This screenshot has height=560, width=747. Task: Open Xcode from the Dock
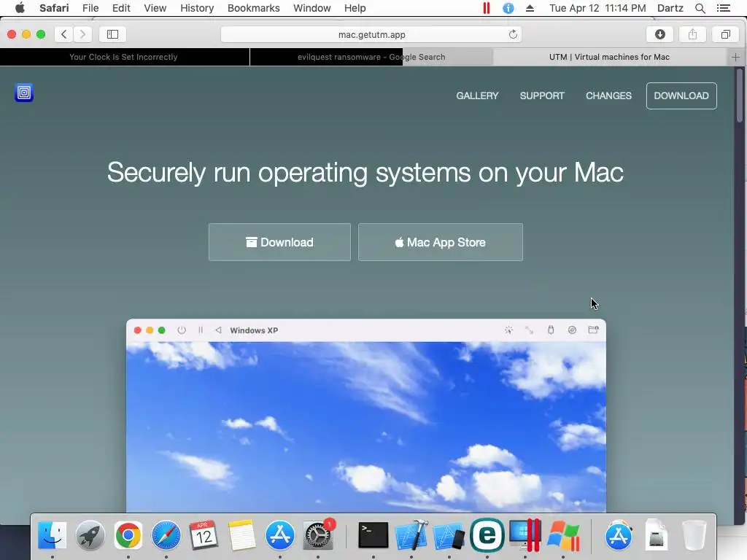click(x=411, y=535)
